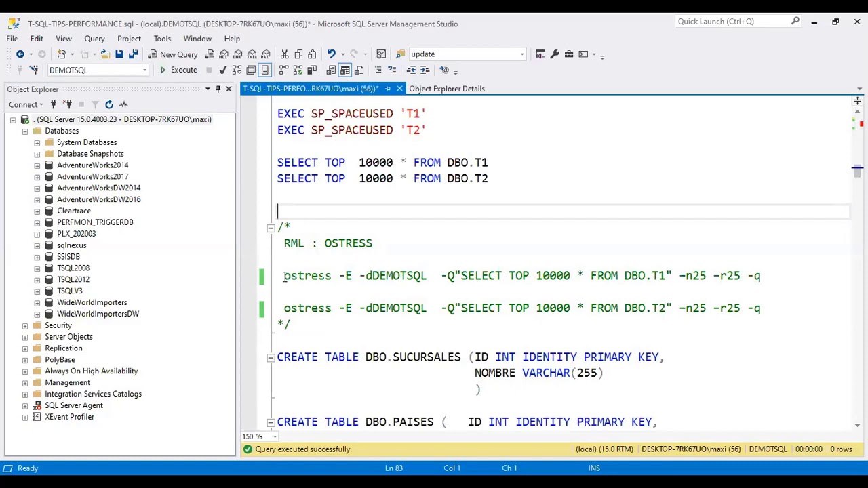Viewport: 868px width, 488px height.
Task: Cut selection with the scissors icon
Action: (284, 54)
